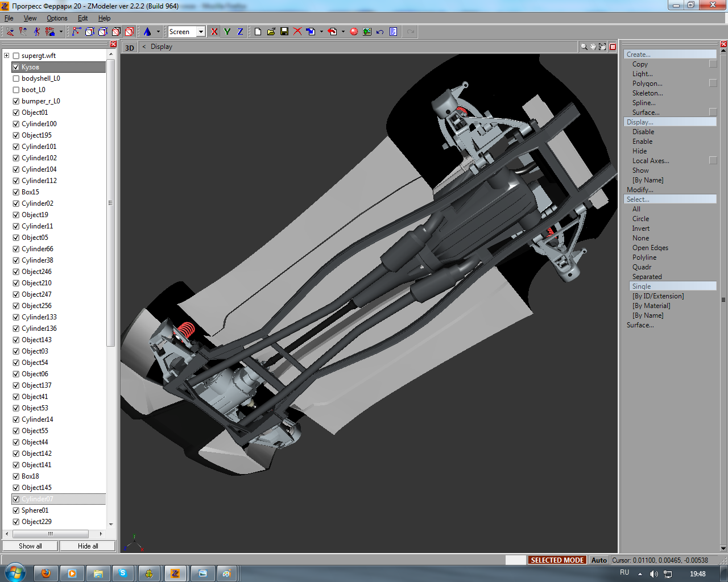Click the Export toolbar icon

click(333, 32)
